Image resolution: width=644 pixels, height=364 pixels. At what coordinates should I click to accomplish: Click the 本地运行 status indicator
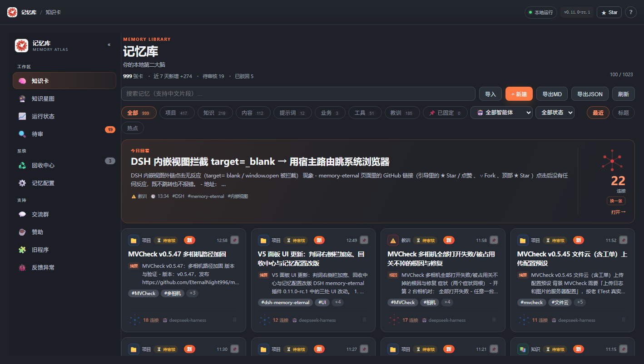540,12
